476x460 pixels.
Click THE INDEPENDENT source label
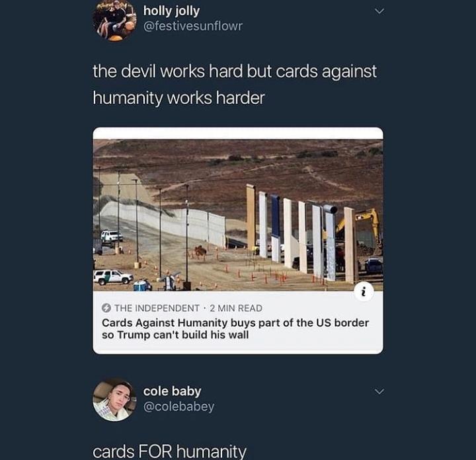coord(157,308)
